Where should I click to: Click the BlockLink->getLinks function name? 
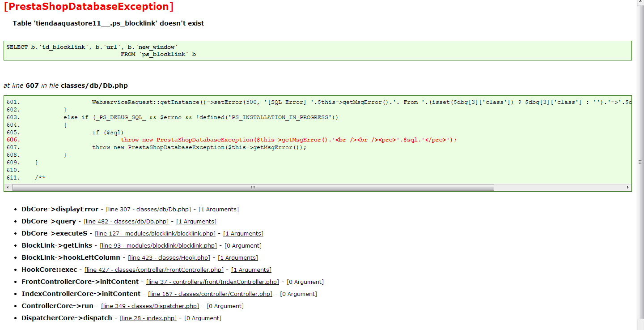[57, 246]
